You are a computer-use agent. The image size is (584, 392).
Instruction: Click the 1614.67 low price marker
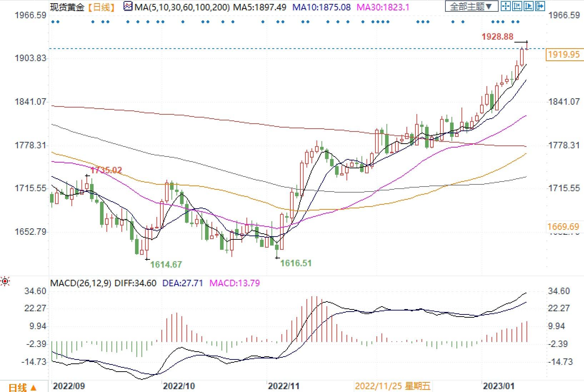coord(166,264)
